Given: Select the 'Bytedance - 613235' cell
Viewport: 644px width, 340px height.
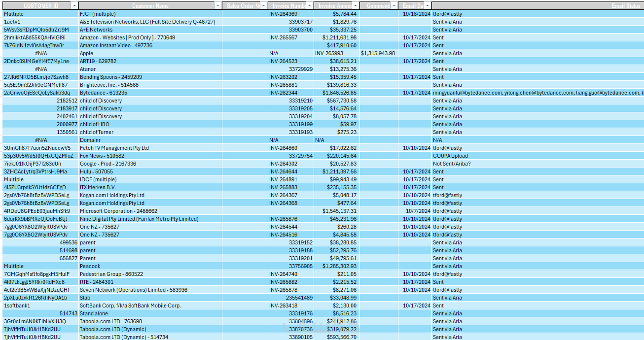Looking at the screenshot, I should pos(150,93).
